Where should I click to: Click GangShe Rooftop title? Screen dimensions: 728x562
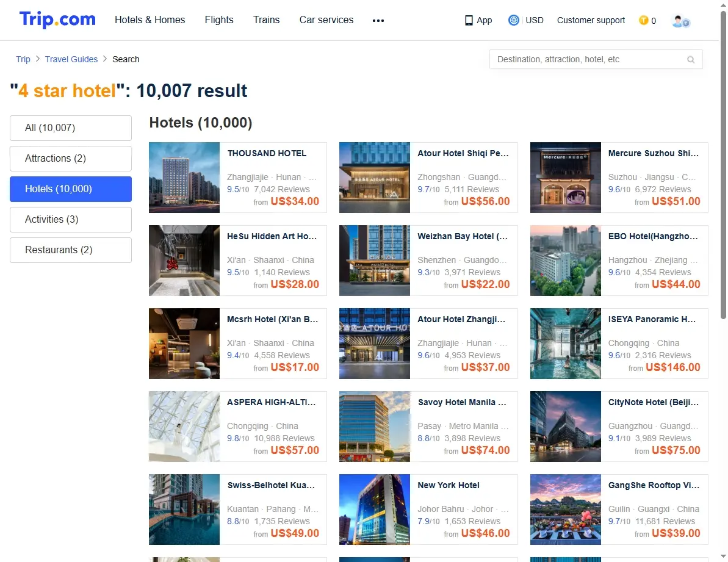pos(654,486)
